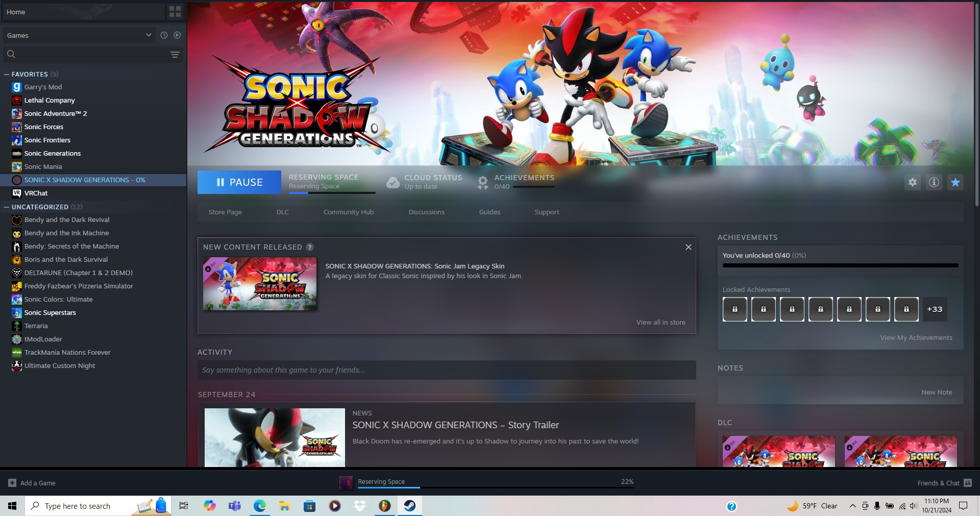Image resolution: width=980 pixels, height=516 pixels.
Task: Click the first locked achievement icon
Action: 735,309
